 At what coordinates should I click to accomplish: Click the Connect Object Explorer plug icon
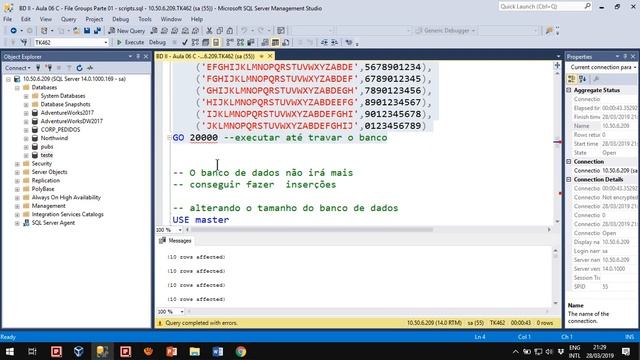[x=38, y=68]
